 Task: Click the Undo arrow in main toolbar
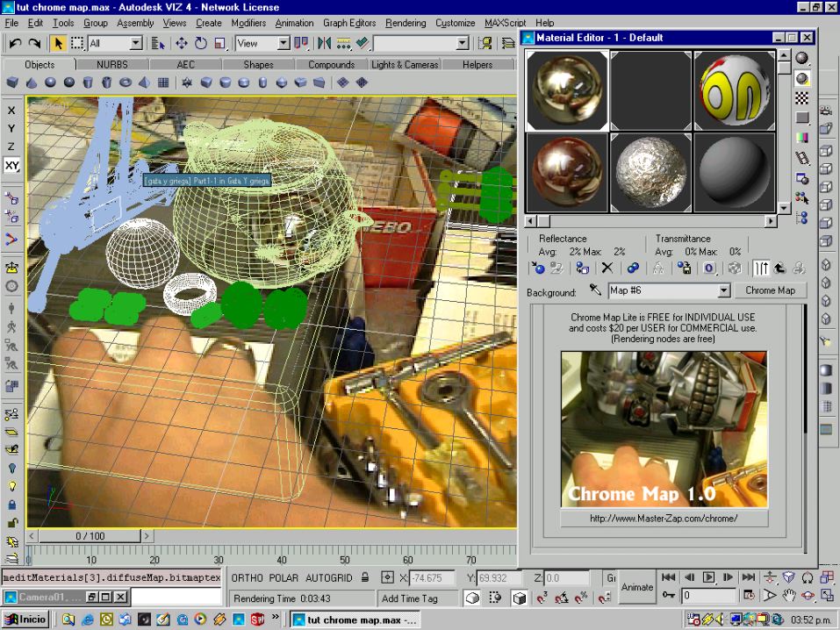16,43
